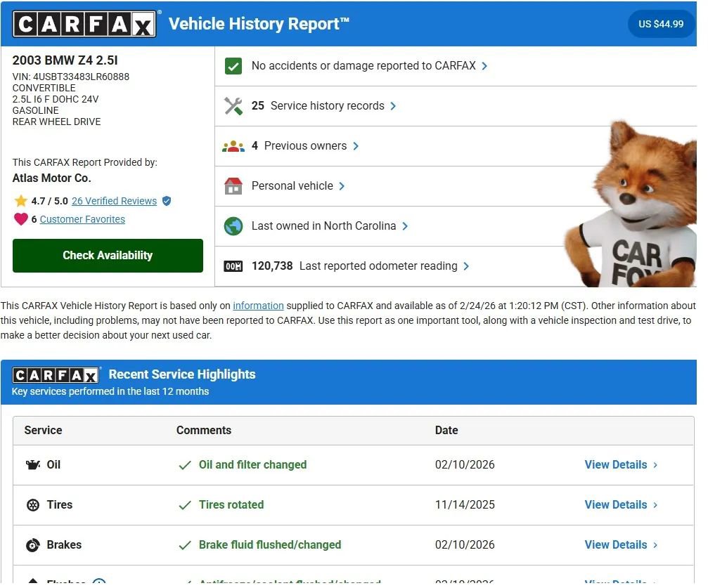Click the heart icon for Customer Favorites

[19, 218]
